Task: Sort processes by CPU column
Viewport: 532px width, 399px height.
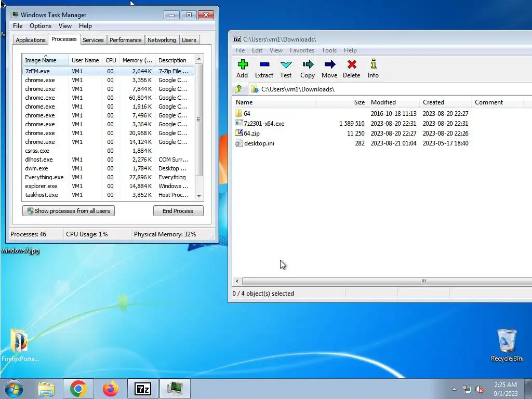Action: coord(111,60)
